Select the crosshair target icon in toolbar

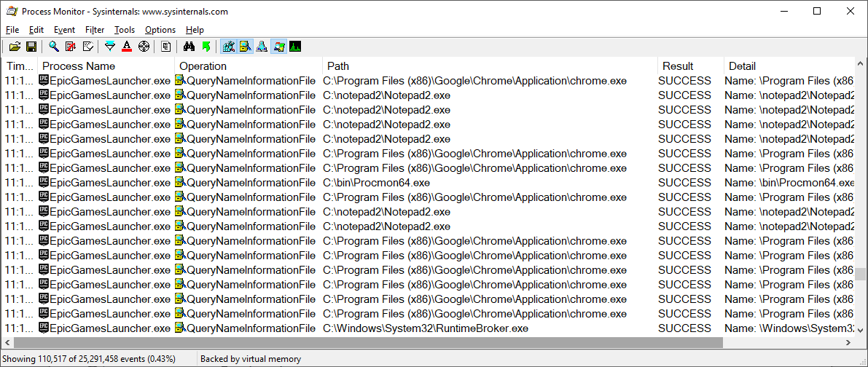coord(144,47)
